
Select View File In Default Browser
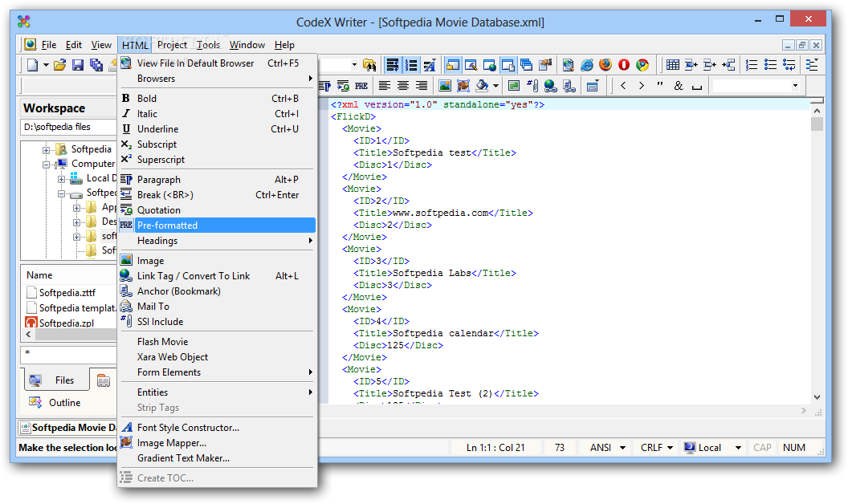coord(217,63)
